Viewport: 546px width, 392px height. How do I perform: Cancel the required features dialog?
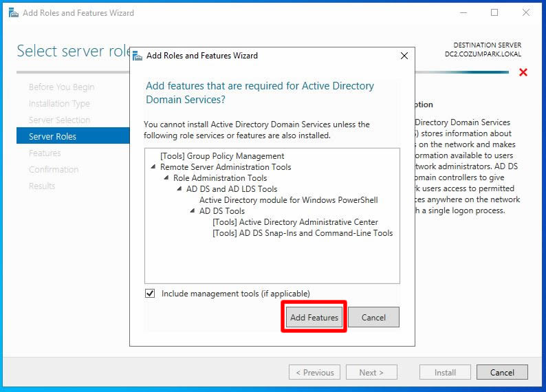point(373,317)
